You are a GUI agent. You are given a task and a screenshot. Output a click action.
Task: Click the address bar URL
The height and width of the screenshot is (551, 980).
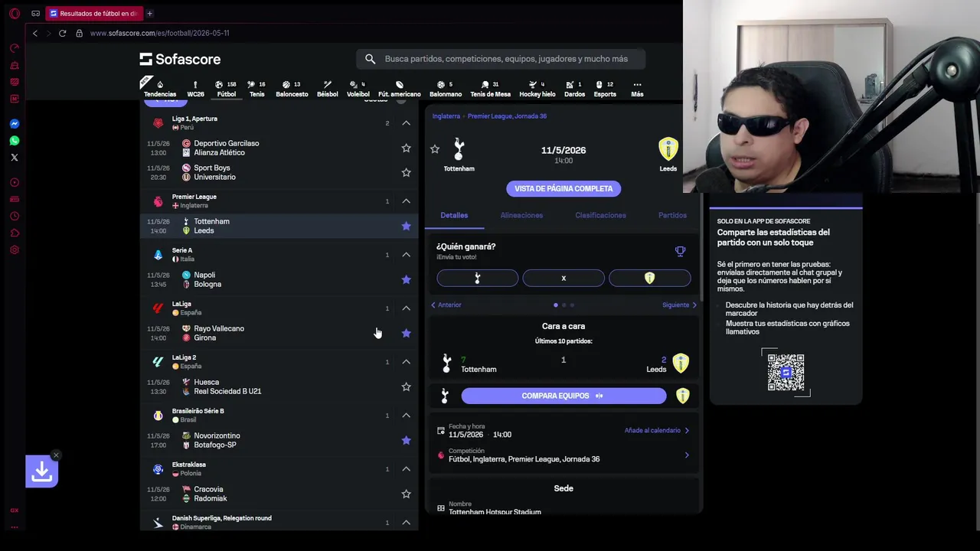click(159, 33)
